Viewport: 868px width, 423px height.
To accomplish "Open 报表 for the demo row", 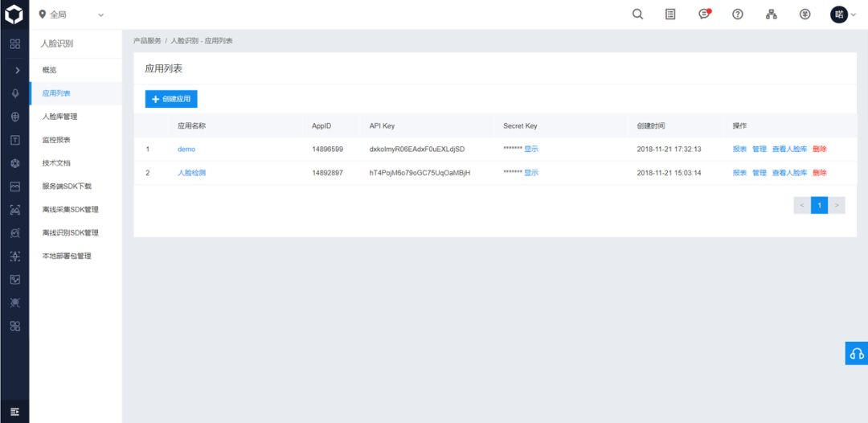I will tap(739, 150).
